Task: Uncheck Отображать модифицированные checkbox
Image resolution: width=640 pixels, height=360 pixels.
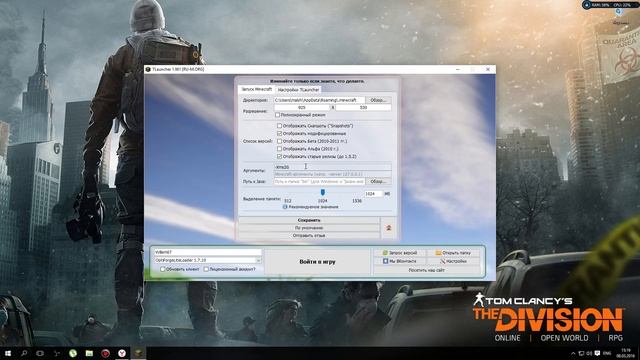Action: point(279,133)
